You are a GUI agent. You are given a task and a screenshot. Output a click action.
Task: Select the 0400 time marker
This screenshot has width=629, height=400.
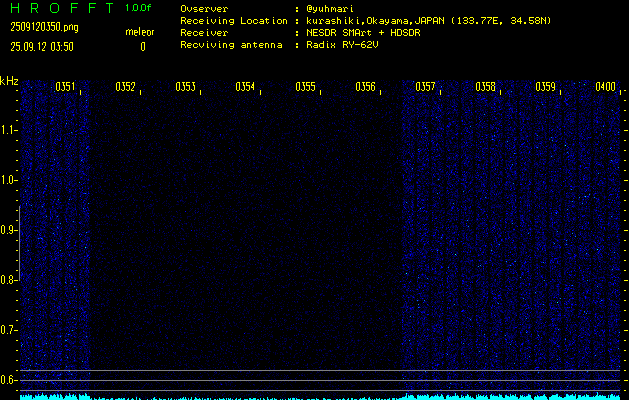pos(605,87)
